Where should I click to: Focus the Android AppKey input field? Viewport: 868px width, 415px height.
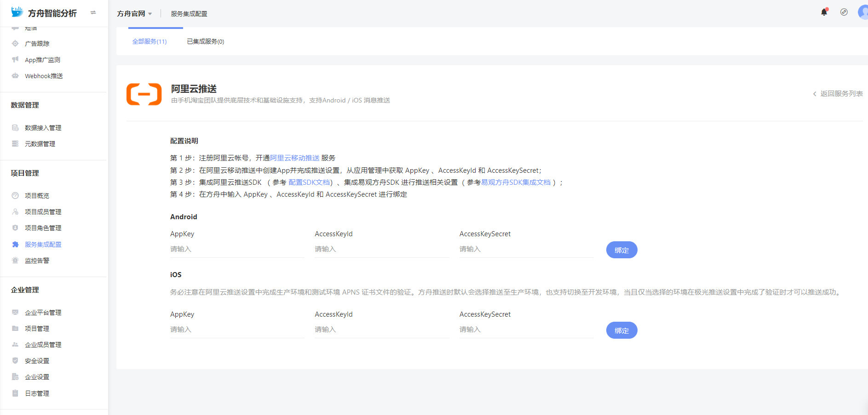tap(237, 249)
